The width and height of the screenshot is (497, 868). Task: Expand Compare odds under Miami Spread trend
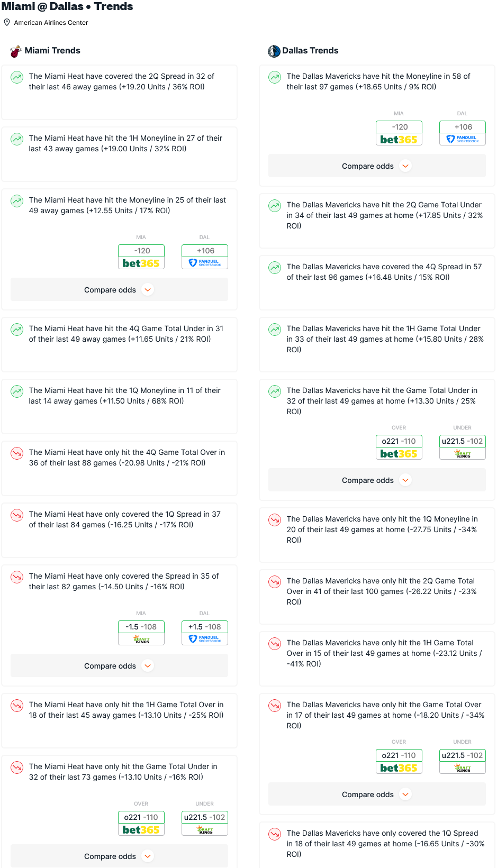[x=120, y=666]
